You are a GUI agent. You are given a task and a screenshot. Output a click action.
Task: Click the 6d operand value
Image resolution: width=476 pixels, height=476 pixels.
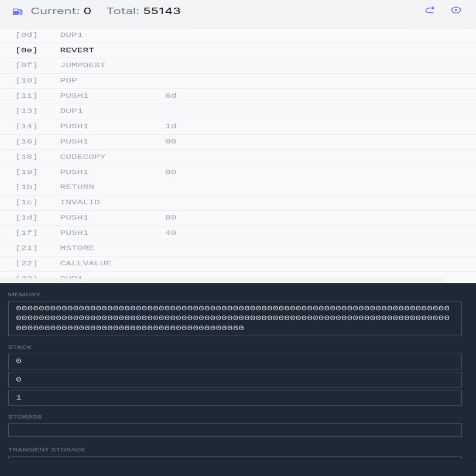tap(170, 95)
